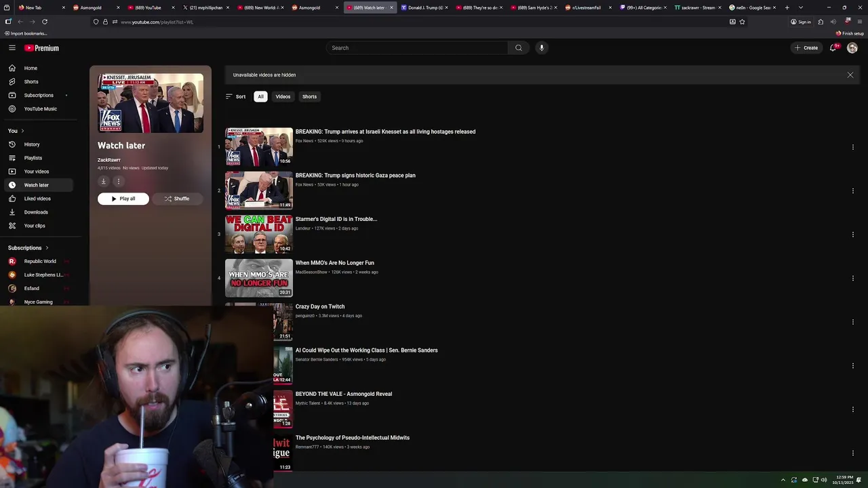The width and height of the screenshot is (868, 488).
Task: Click Sign in in browser toolbar
Action: coord(801,22)
